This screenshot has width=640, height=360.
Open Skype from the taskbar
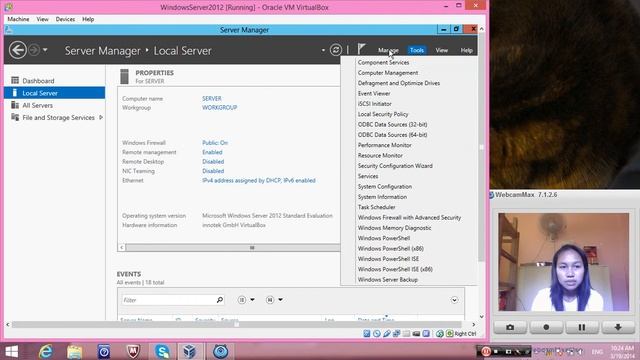tap(162, 351)
